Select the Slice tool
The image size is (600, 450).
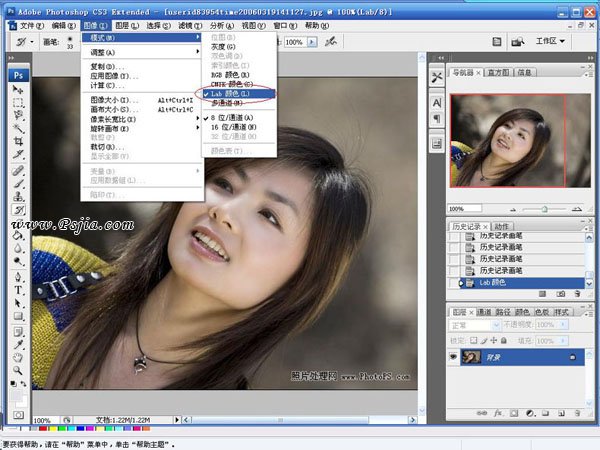[18, 154]
